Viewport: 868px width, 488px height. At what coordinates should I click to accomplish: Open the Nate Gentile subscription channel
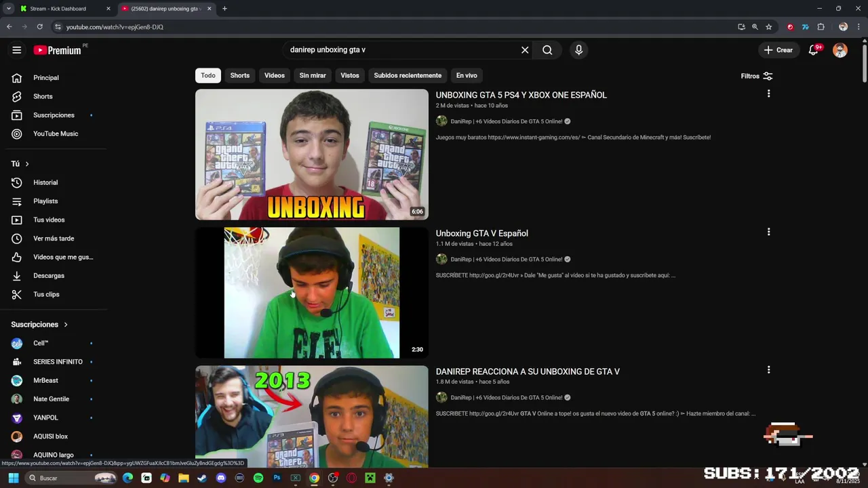pos(51,399)
